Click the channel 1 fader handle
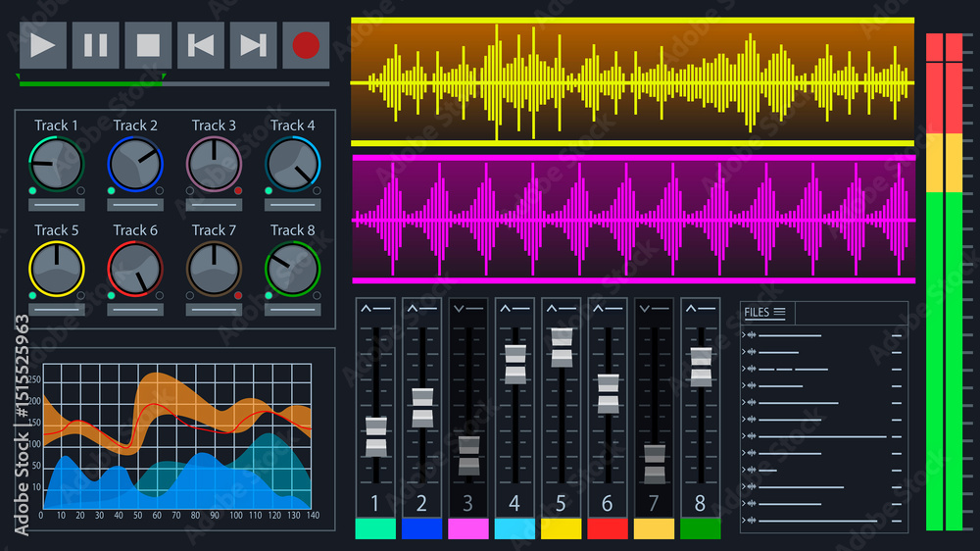 [375, 436]
